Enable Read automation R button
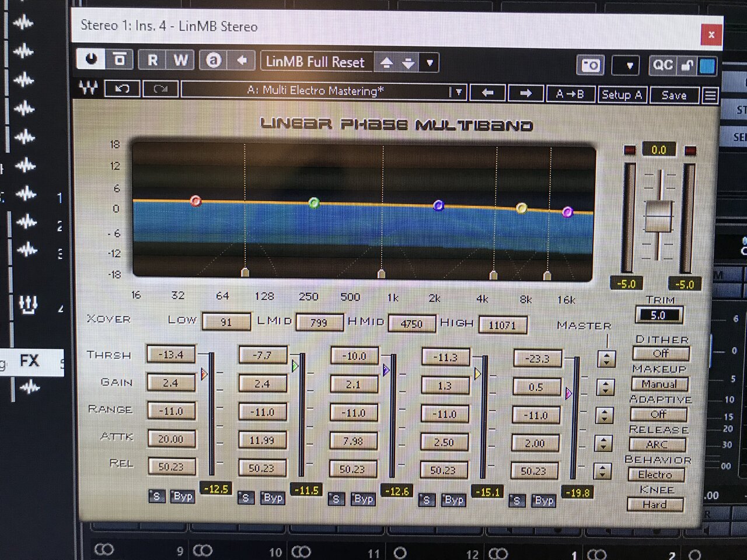This screenshot has height=560, width=747. pyautogui.click(x=152, y=60)
